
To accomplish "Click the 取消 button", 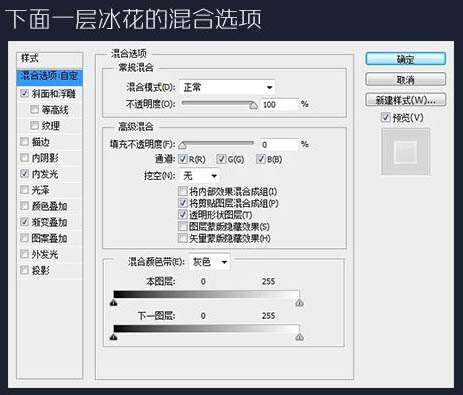I will coord(406,80).
